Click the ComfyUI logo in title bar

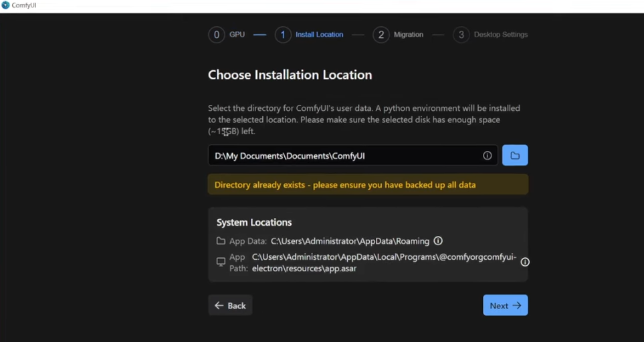tap(5, 5)
